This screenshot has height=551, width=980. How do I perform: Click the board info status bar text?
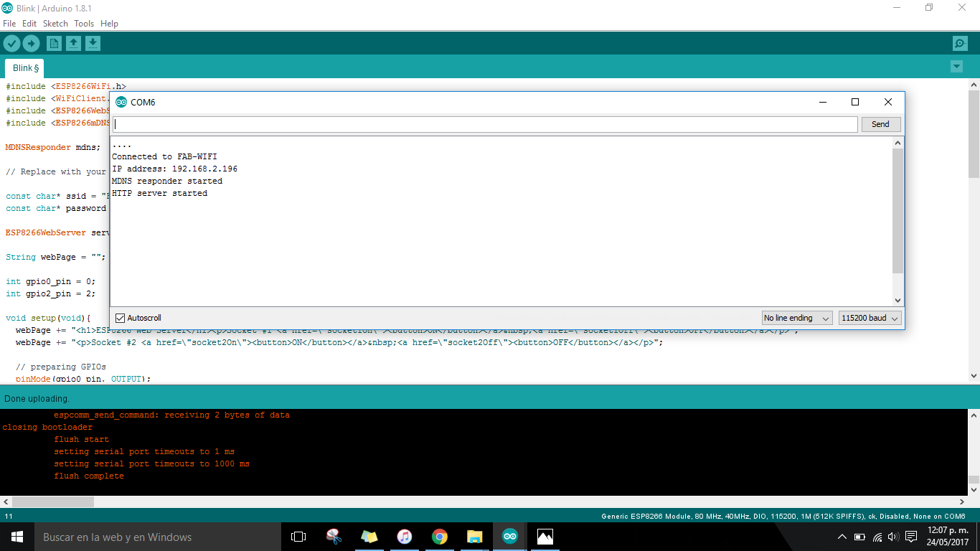[783, 517]
